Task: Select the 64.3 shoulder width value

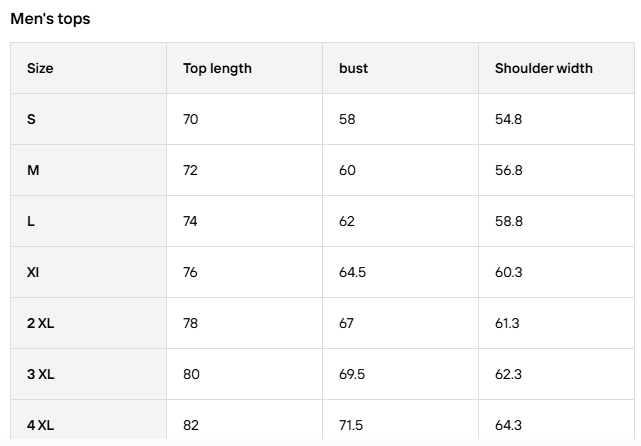Action: (508, 426)
